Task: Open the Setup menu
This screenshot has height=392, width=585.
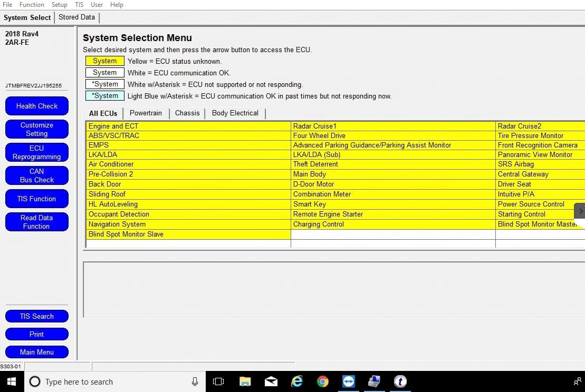Action: click(x=59, y=5)
